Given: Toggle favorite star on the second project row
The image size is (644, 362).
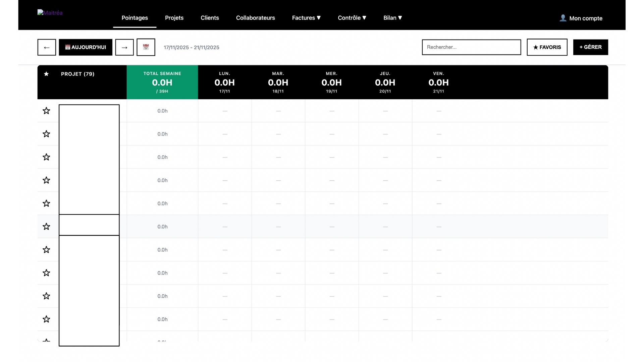Looking at the screenshot, I should click(46, 134).
